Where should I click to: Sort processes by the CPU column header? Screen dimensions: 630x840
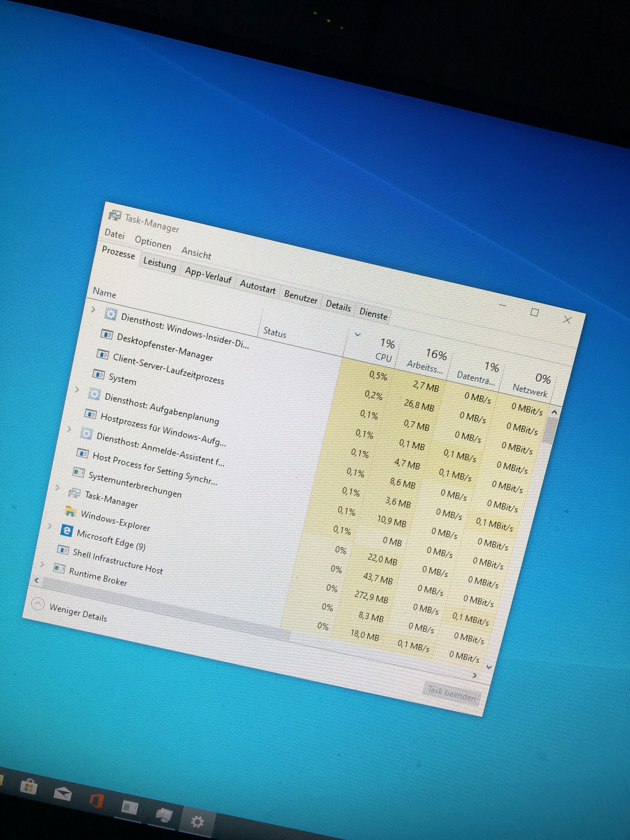(x=383, y=357)
